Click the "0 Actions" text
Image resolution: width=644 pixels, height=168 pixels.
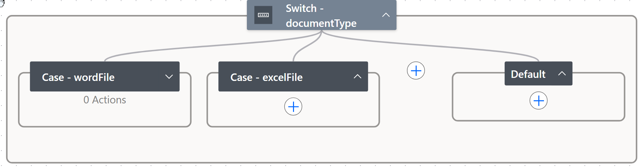104,100
